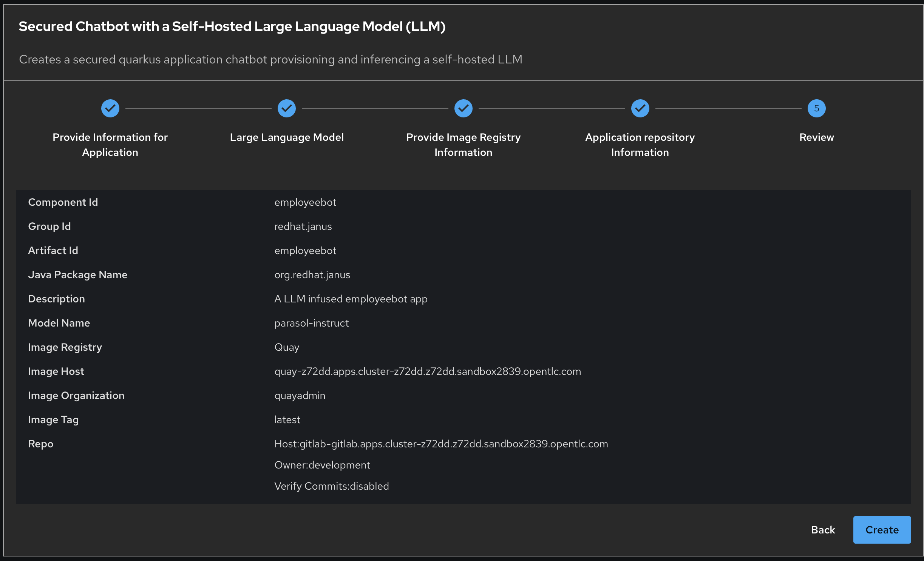
Task: Click the parasol-instruct Model Name value
Action: (x=312, y=323)
